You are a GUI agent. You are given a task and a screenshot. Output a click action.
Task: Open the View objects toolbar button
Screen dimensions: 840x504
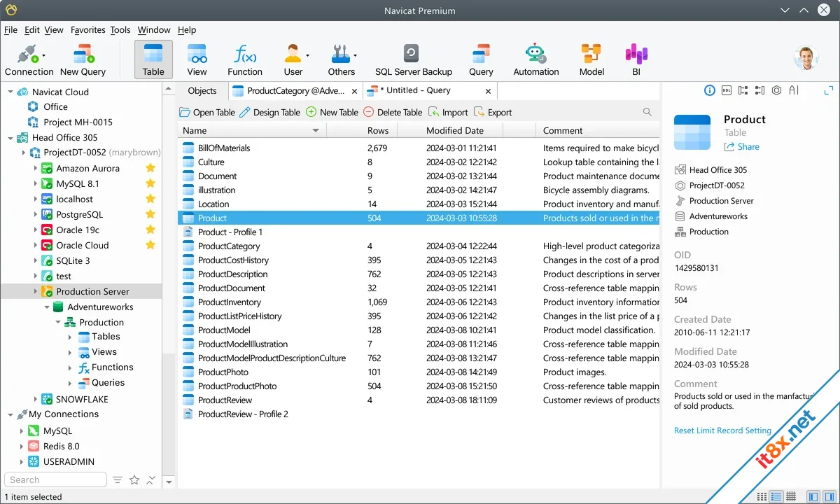(197, 59)
